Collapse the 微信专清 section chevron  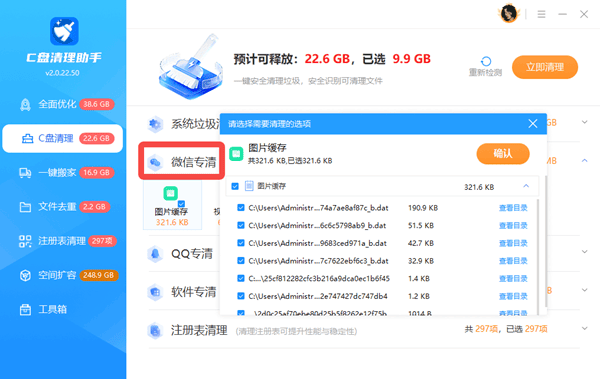[x=584, y=160]
